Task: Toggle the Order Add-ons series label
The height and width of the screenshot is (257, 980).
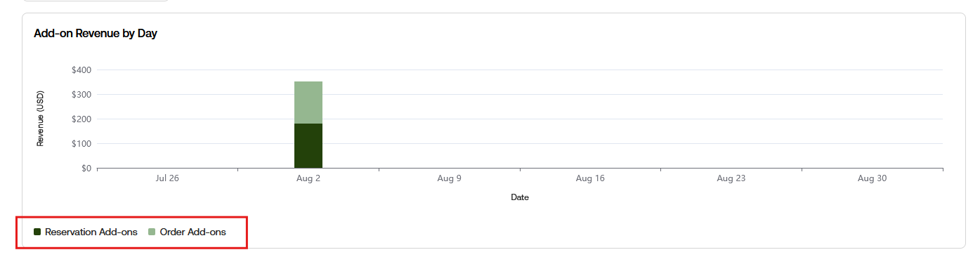Action: tap(193, 232)
